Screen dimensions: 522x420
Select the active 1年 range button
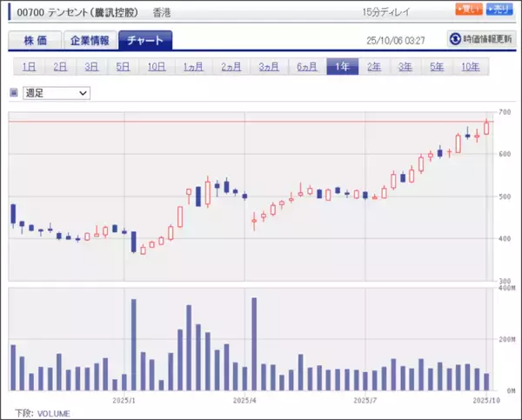(x=341, y=67)
